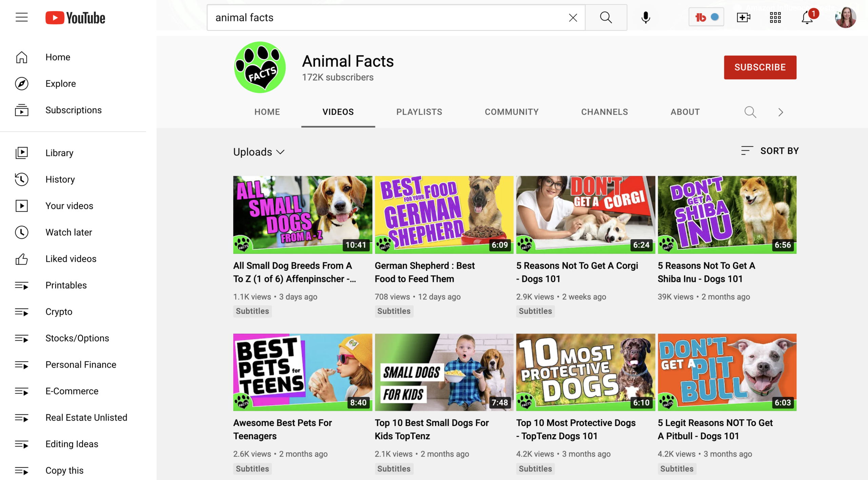
Task: Switch to the ABOUT tab
Action: coord(685,112)
